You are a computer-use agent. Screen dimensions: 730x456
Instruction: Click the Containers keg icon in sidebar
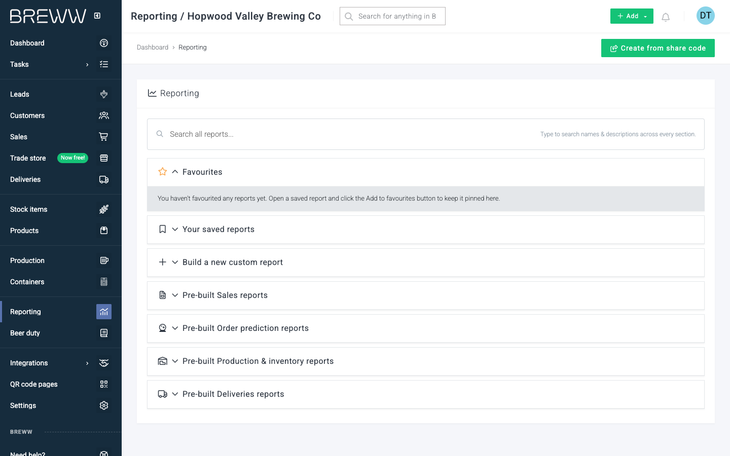pyautogui.click(x=104, y=282)
